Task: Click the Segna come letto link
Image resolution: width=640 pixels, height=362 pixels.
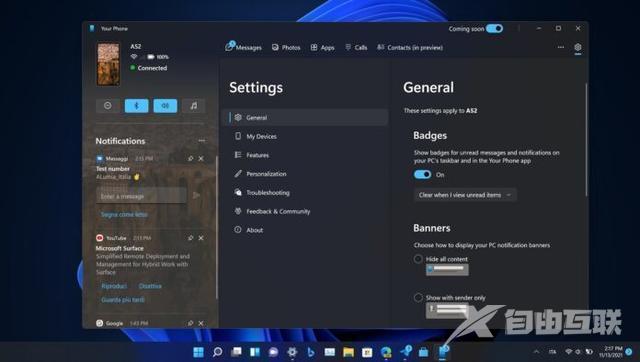Action: point(124,214)
